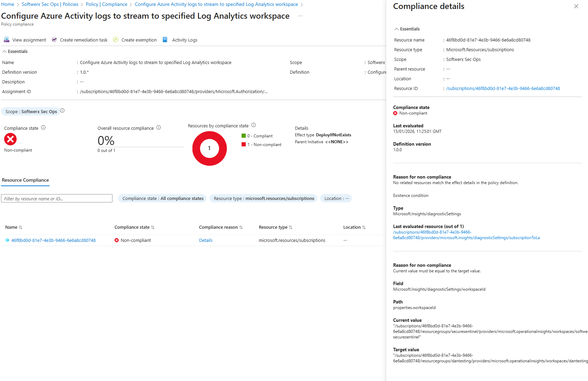Click the Filter by resource name field
588x381 pixels.
[x=57, y=199]
